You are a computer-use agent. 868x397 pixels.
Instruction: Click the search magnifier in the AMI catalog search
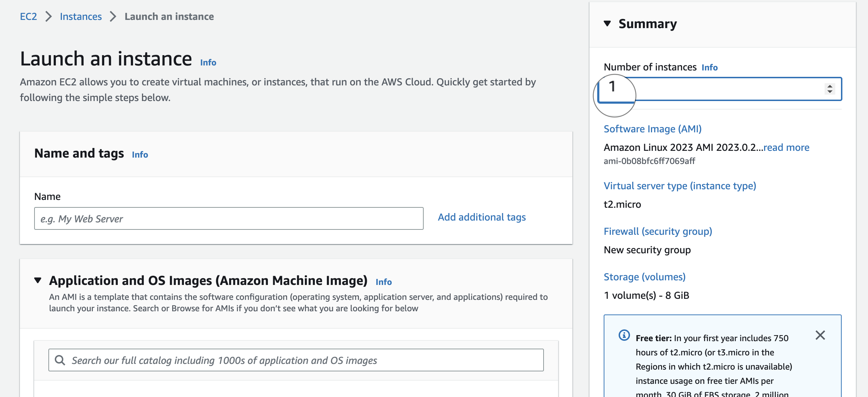pos(60,360)
